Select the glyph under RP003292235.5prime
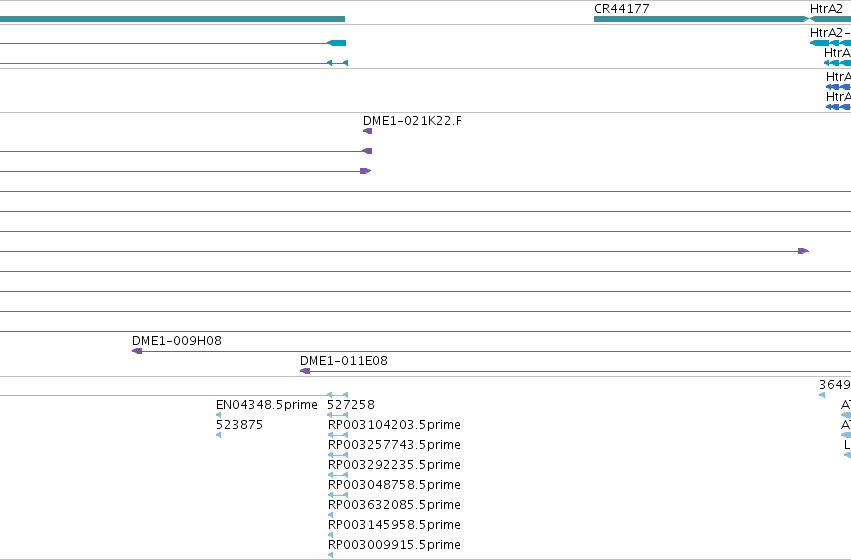 pos(338,475)
